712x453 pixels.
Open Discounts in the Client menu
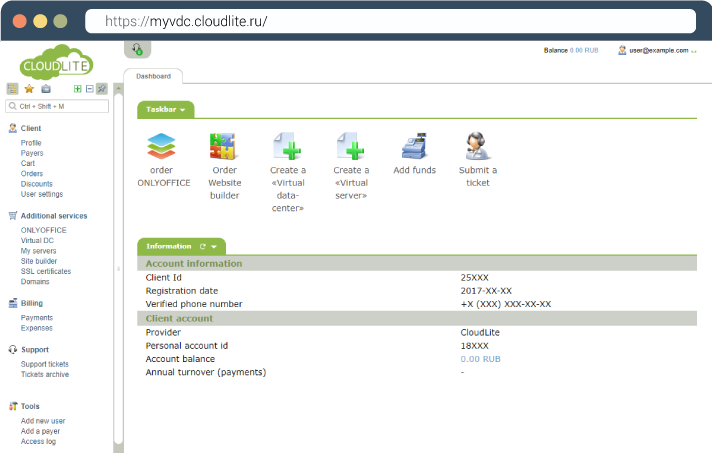[x=37, y=184]
